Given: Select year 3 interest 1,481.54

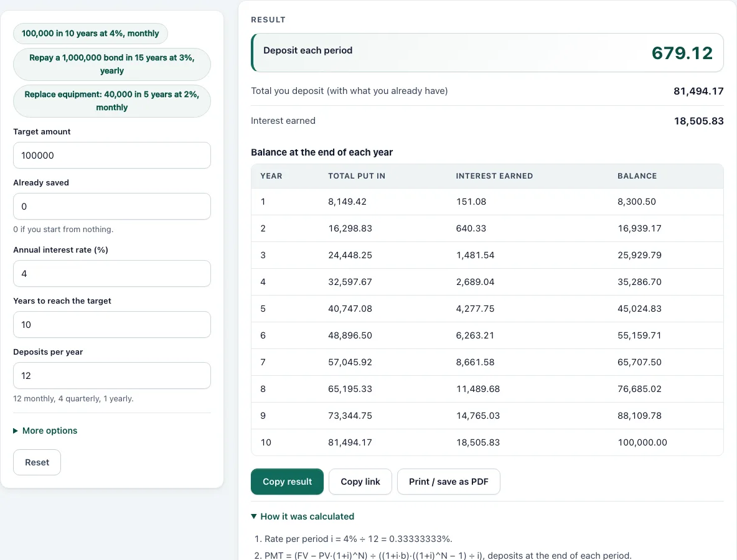Looking at the screenshot, I should pos(475,255).
